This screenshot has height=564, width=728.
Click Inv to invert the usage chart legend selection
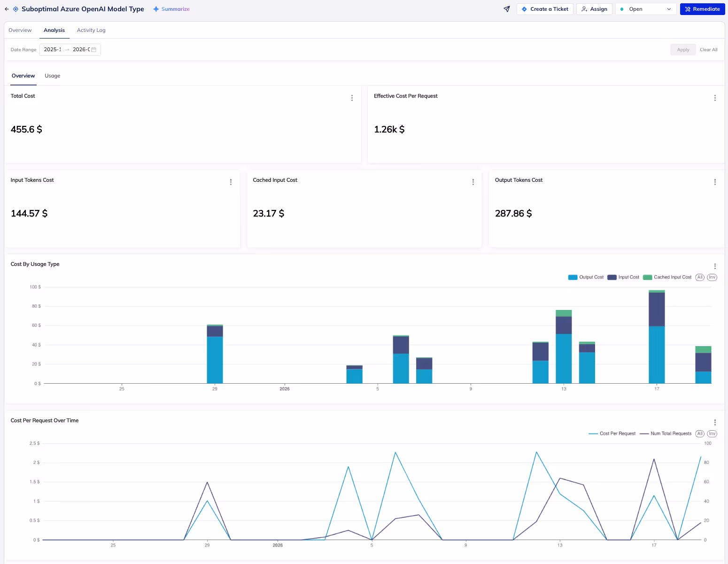pos(712,277)
